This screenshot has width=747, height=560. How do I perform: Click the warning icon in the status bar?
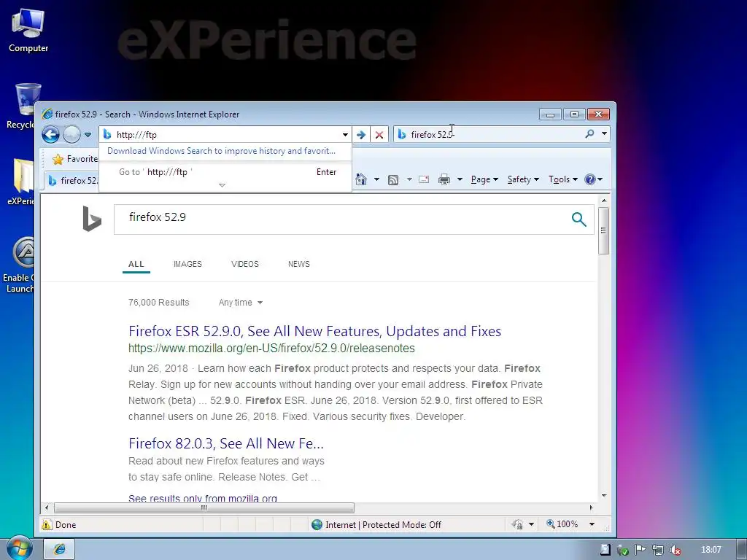47,525
